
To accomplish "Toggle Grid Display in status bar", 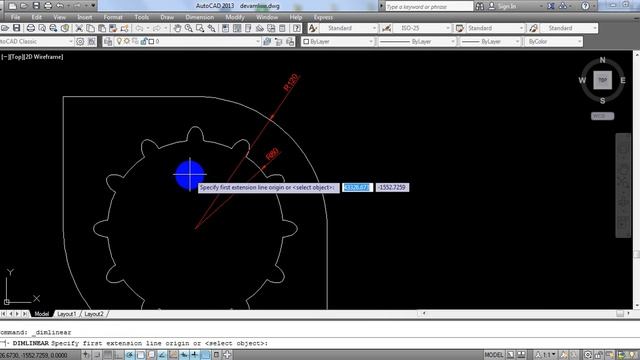I will click(x=108, y=355).
